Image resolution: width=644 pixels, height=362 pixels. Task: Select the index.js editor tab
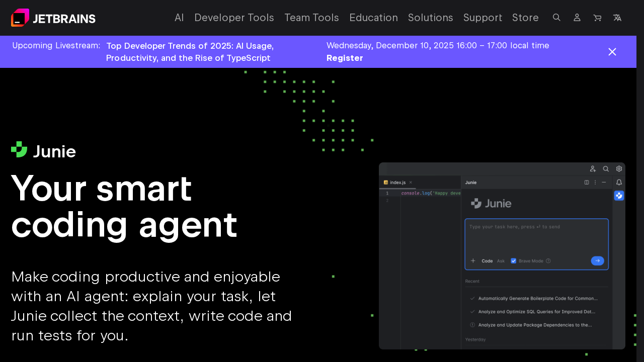[397, 182]
